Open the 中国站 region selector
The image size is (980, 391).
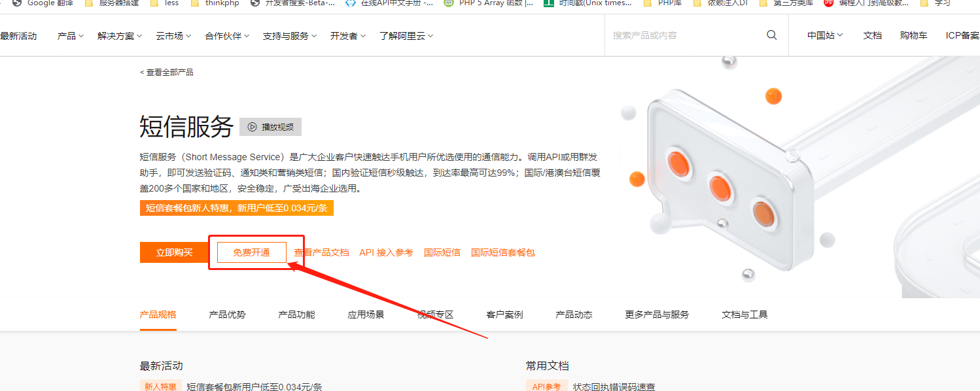825,35
